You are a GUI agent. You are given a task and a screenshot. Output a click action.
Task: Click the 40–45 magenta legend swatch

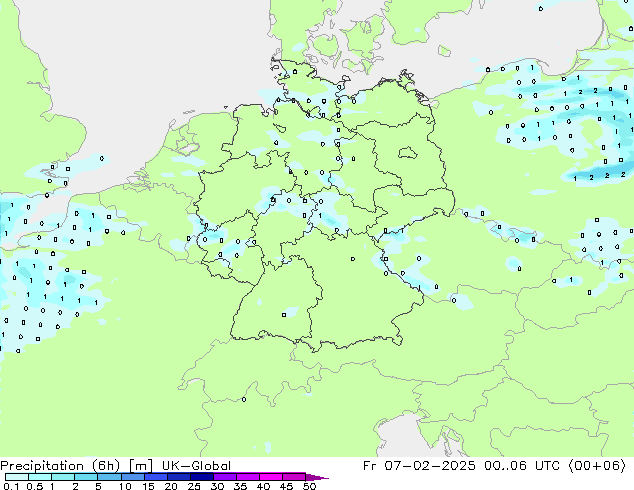[x=271, y=477]
